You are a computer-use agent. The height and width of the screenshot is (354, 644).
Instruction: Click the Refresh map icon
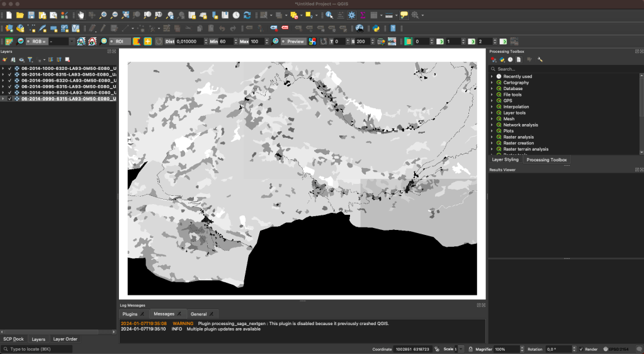247,15
